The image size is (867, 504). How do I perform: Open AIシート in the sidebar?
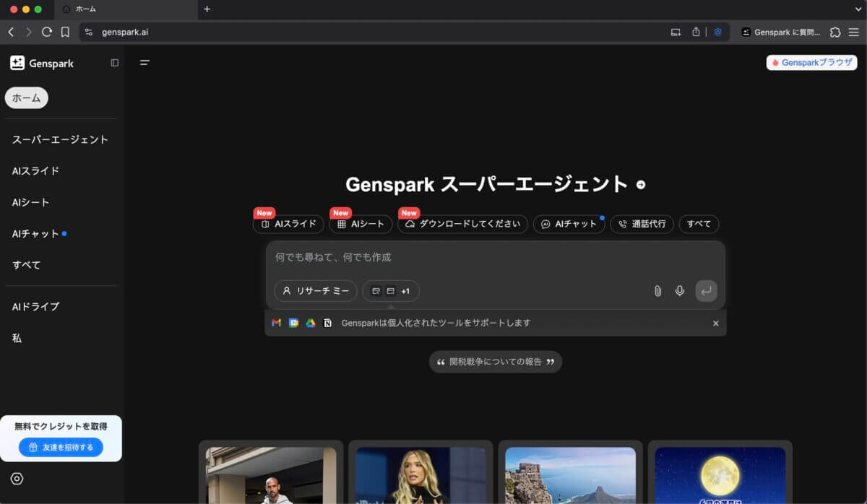(31, 202)
